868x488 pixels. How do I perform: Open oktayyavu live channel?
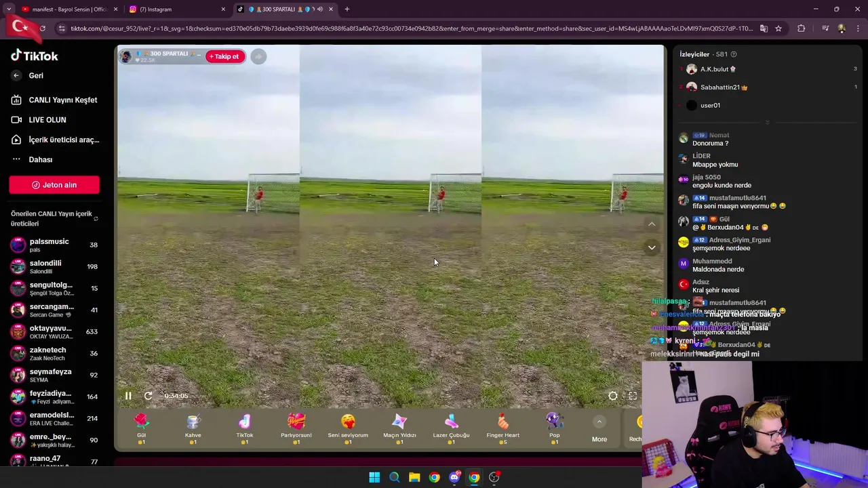(x=54, y=331)
